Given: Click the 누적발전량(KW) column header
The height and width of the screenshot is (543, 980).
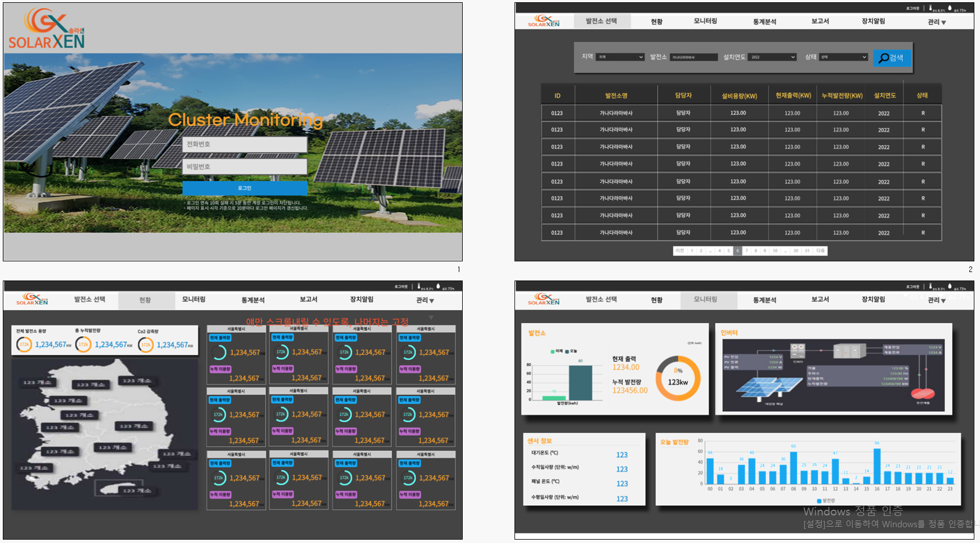Looking at the screenshot, I should [x=842, y=96].
